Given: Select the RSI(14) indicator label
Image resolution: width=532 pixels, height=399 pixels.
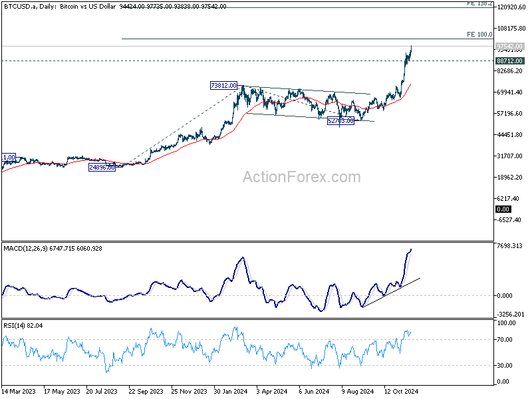Looking at the screenshot, I should point(14,325).
